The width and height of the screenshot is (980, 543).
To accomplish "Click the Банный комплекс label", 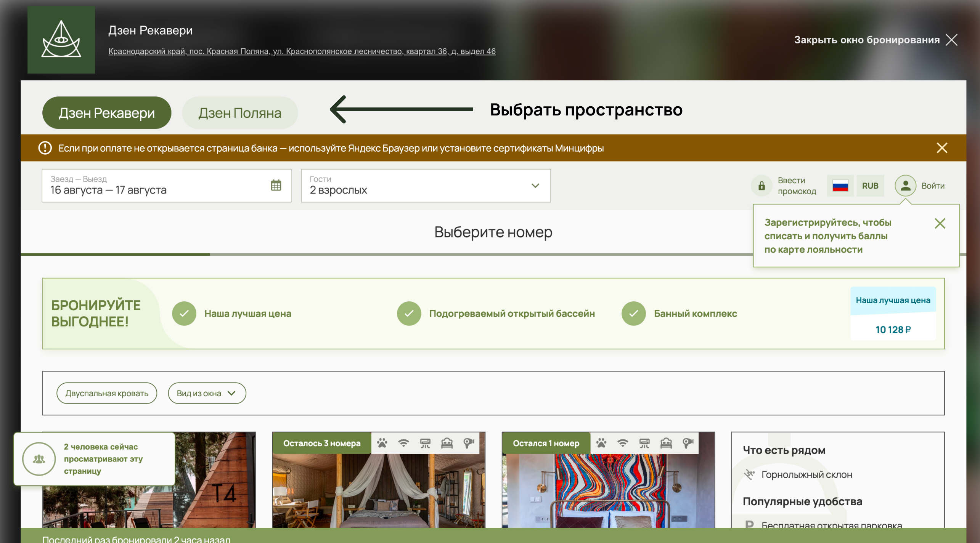I will [x=696, y=314].
